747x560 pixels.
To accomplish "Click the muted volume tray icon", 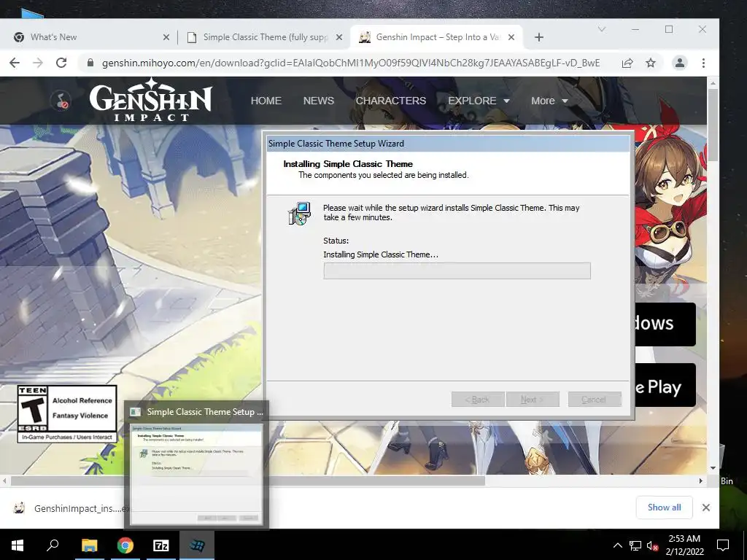I will 652,545.
